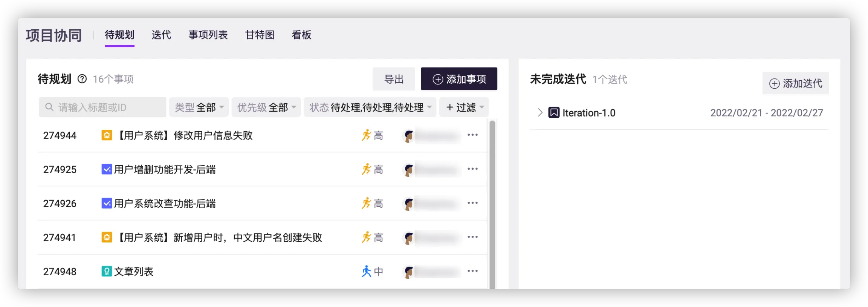This screenshot has width=868, height=307.
Task: Click the help icon beside 待规划 heading
Action: [x=82, y=79]
